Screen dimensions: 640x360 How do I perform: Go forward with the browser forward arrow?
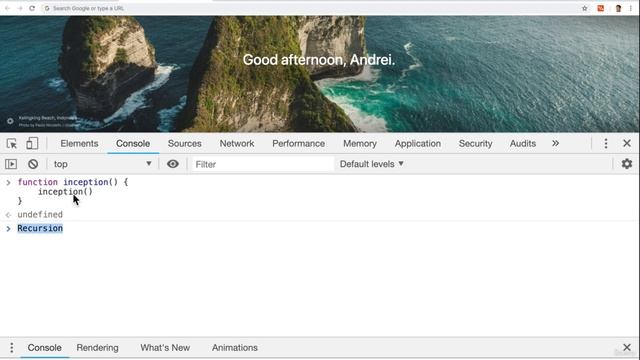click(x=20, y=8)
